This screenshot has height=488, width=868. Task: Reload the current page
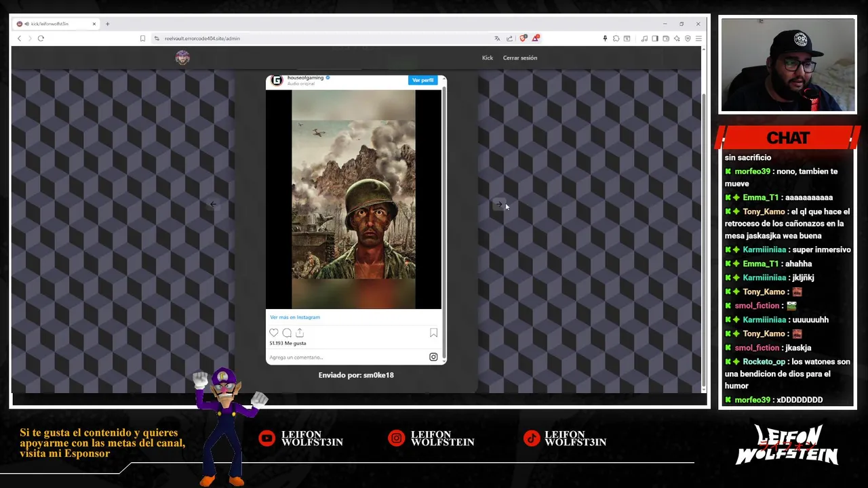coord(41,38)
